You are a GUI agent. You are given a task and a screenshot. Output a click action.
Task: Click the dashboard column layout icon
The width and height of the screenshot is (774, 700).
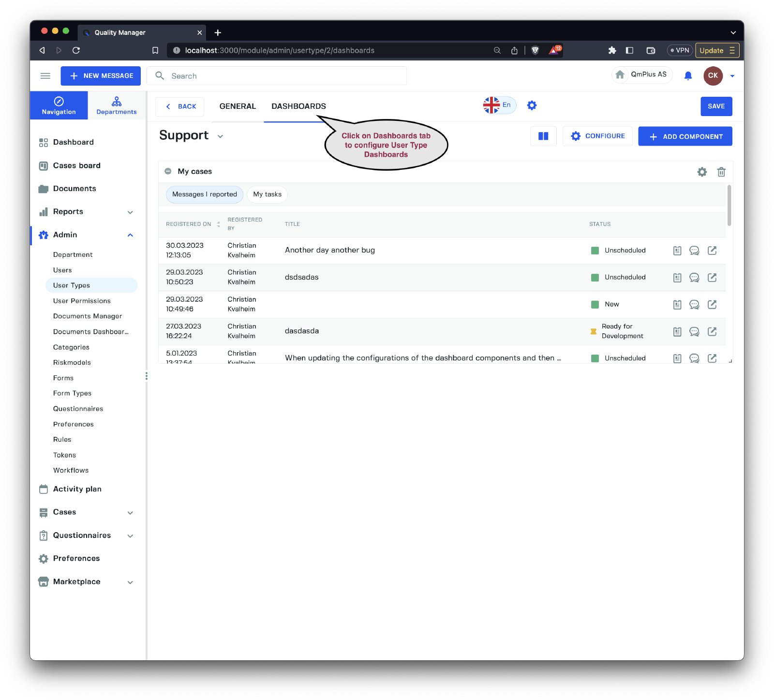tap(543, 136)
